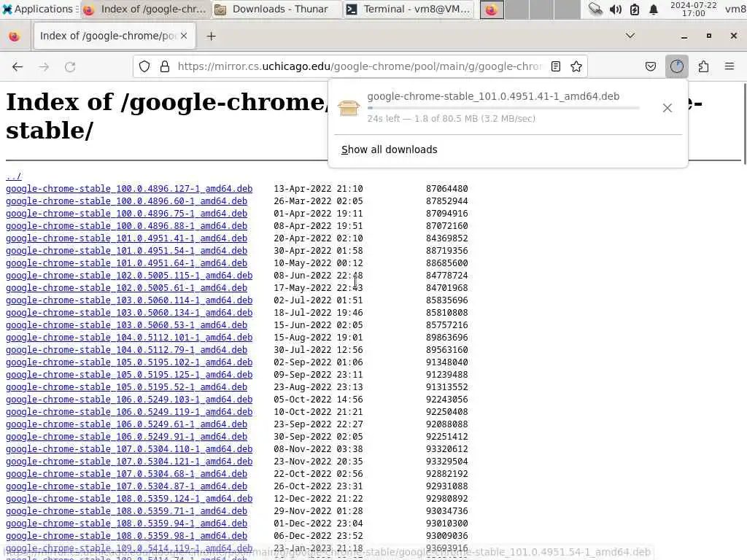Click google-chrome-stable_103.0.5060.114-1_amd64.deb
Screen dimensions: 747x560
coord(129,300)
